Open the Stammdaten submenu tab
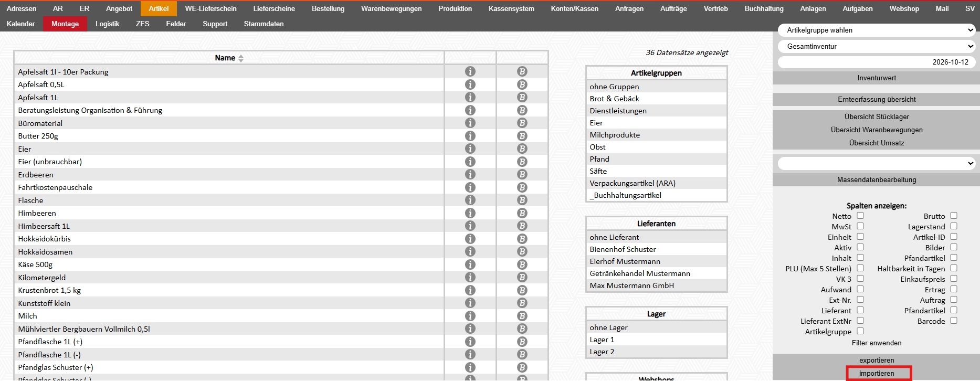Viewport: 980px width, 381px height. tap(264, 24)
